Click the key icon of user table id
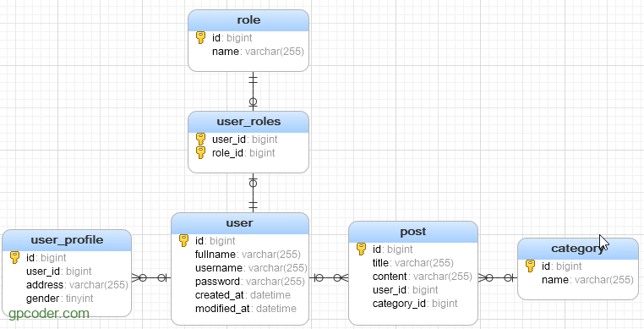Viewport: 644px width, 329px height. click(183, 240)
